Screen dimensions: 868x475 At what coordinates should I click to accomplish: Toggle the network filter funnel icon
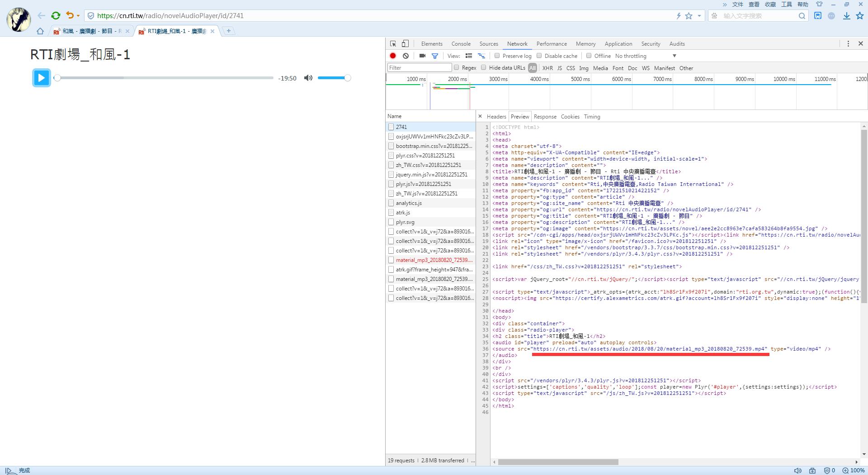pyautogui.click(x=434, y=56)
